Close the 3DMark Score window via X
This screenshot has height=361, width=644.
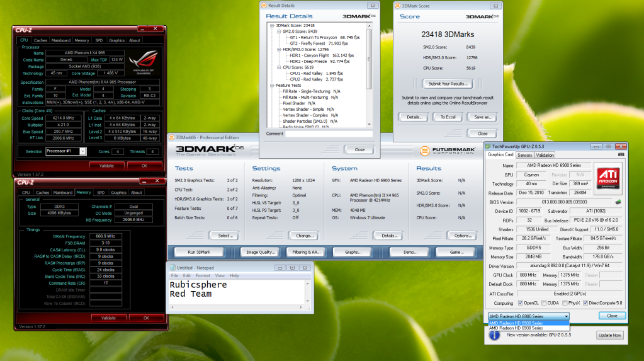495,6
